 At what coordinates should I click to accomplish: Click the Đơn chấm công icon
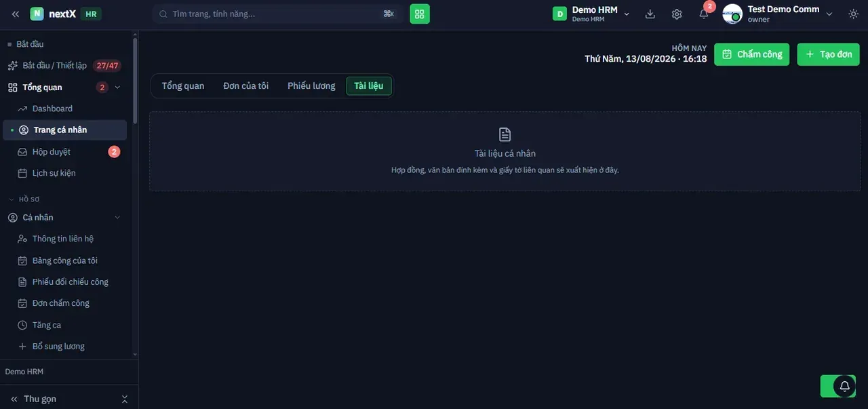tap(23, 303)
